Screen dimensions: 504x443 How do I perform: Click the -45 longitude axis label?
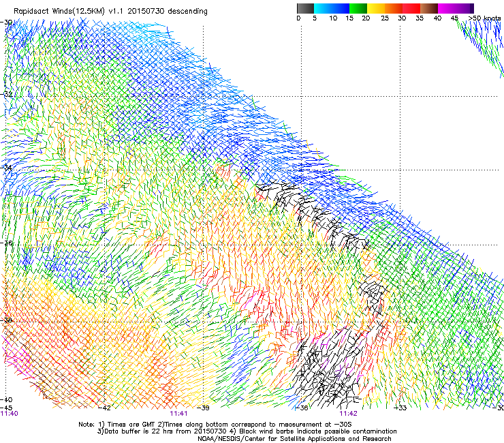point(6,408)
